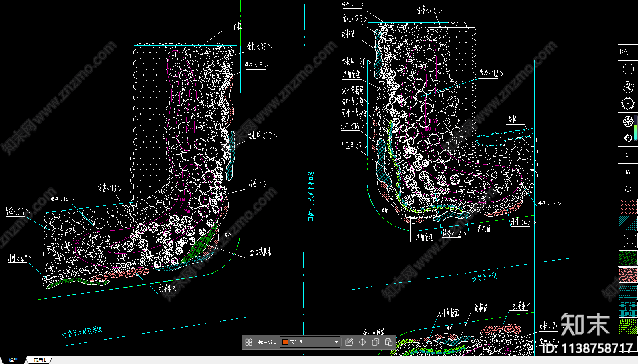Open the annotation grid view icon
Viewport: 638px width, 364px height.
coord(249,342)
